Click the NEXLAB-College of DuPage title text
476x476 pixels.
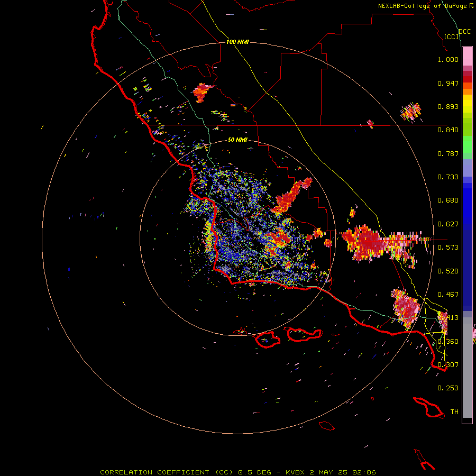click(x=425, y=6)
